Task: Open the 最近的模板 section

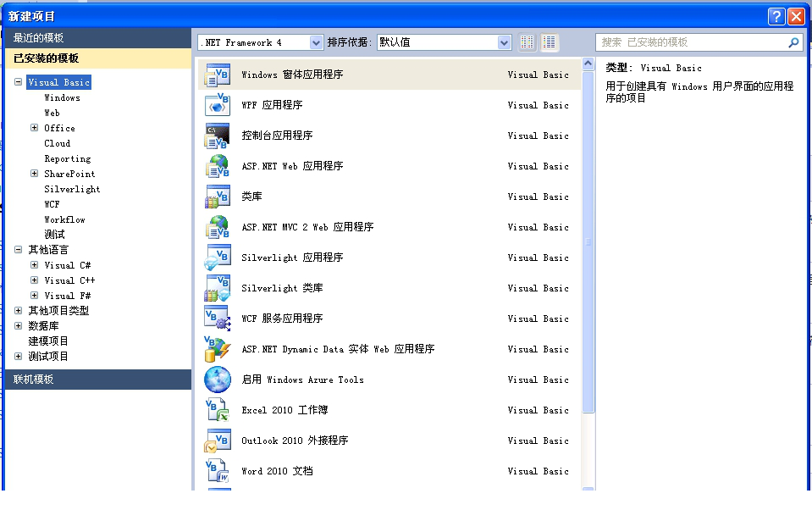Action: tap(98, 38)
